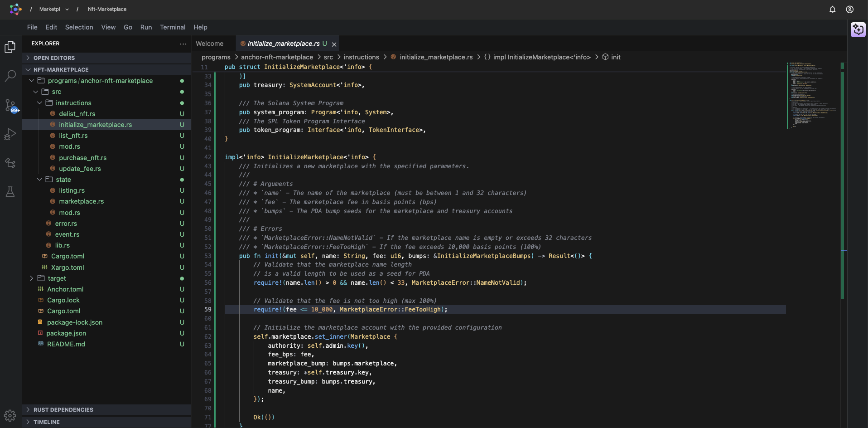Click the notifications bell icon
Screen dimensions: 868x428
[832, 10]
